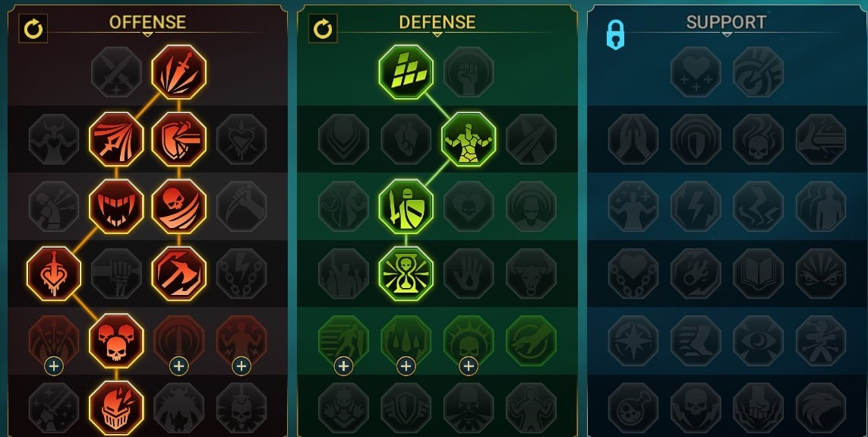Switch to the Support tab header

coord(726,22)
